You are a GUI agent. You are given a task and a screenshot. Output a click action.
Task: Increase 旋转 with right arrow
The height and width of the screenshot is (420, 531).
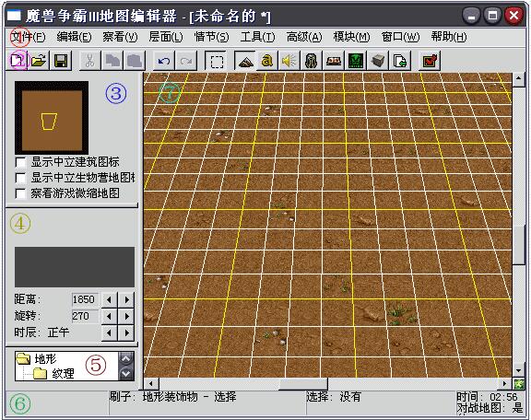(x=126, y=316)
